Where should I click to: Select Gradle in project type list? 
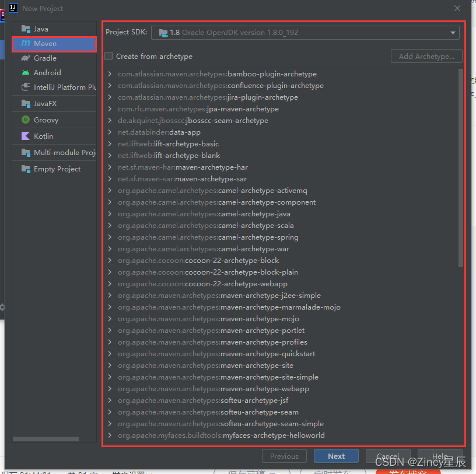tap(54, 58)
